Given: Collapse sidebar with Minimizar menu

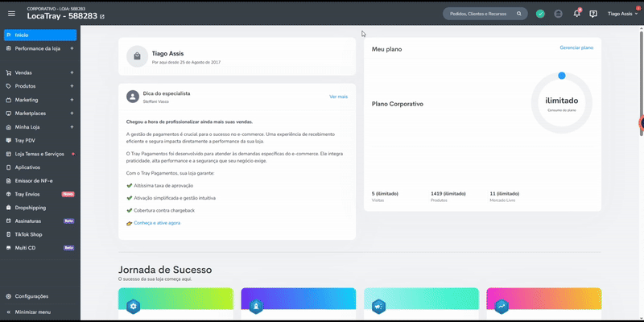Looking at the screenshot, I should [x=28, y=312].
